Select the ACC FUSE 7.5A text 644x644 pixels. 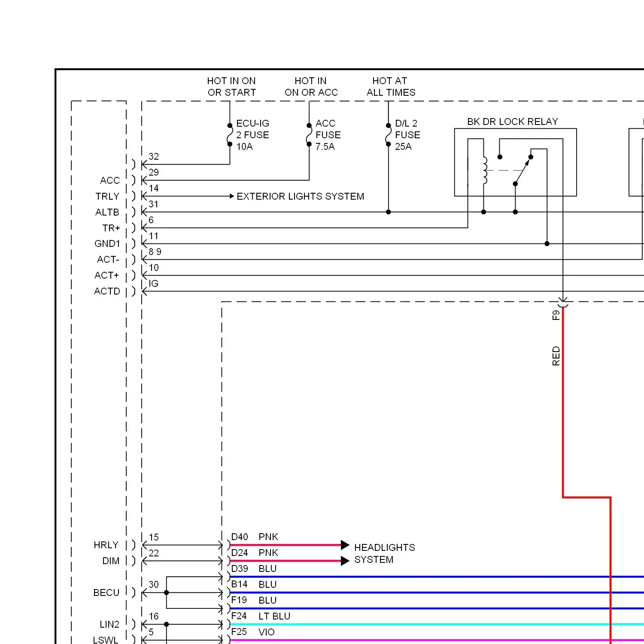[328, 135]
